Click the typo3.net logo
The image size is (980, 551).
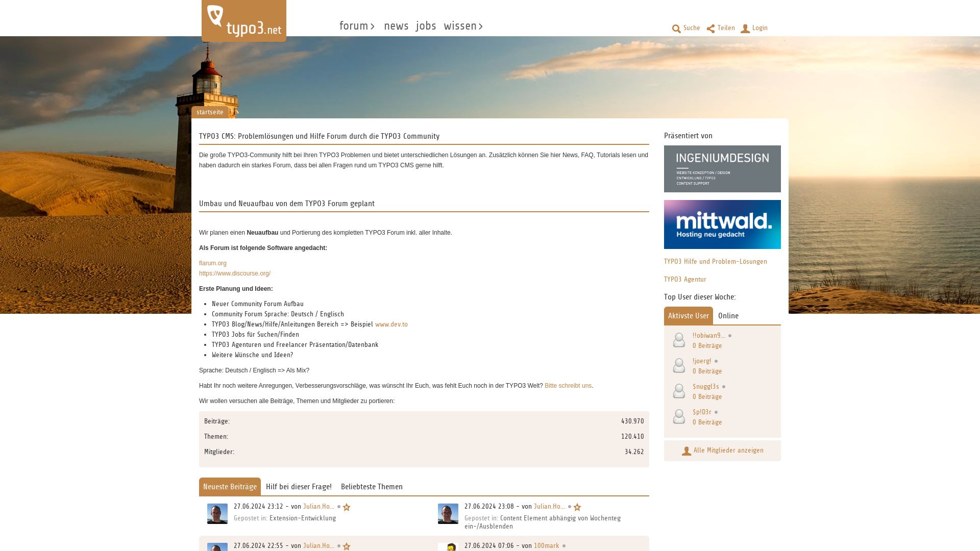[244, 21]
